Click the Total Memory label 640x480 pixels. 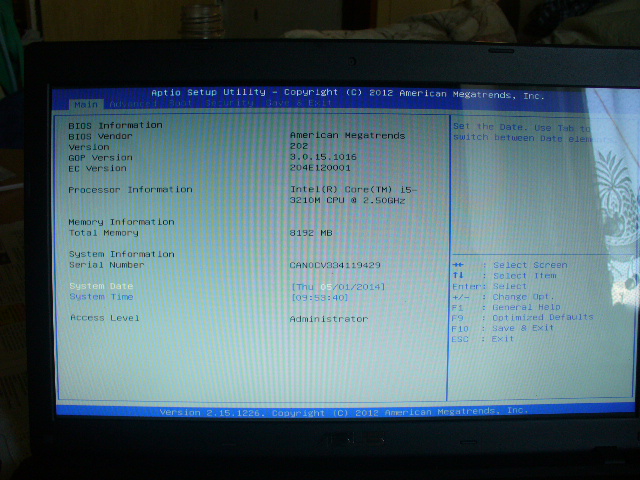104,233
